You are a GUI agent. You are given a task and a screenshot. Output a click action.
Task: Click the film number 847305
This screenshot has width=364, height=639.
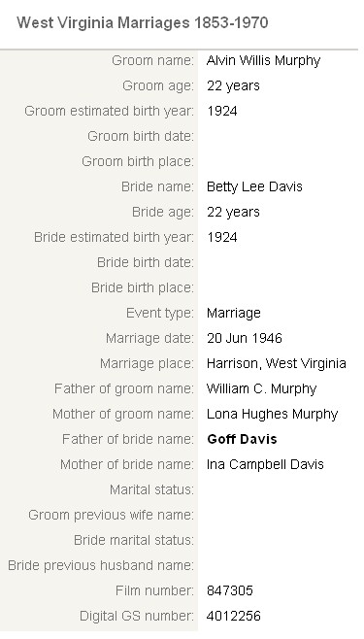(x=230, y=590)
